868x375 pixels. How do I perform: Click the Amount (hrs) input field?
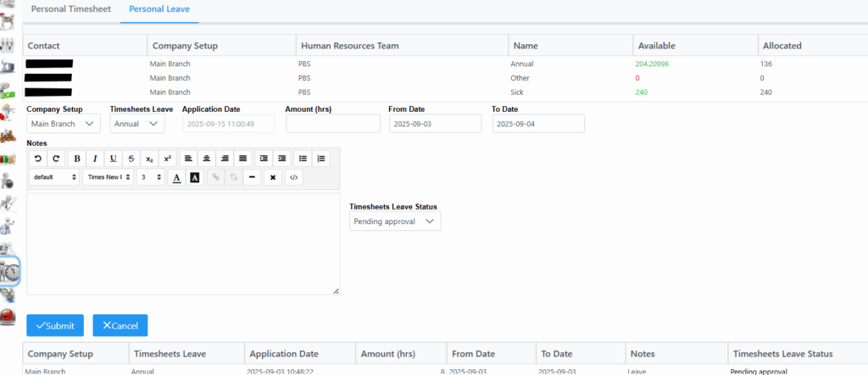(x=333, y=124)
